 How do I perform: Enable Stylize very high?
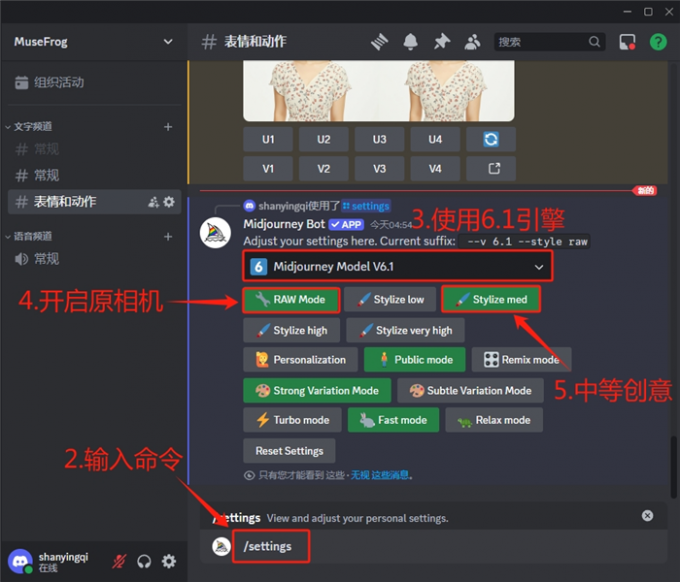pyautogui.click(x=405, y=330)
